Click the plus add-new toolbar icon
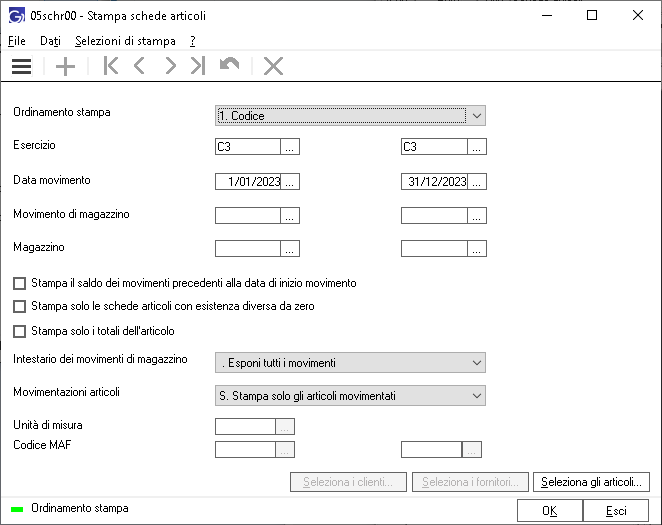 tap(65, 66)
